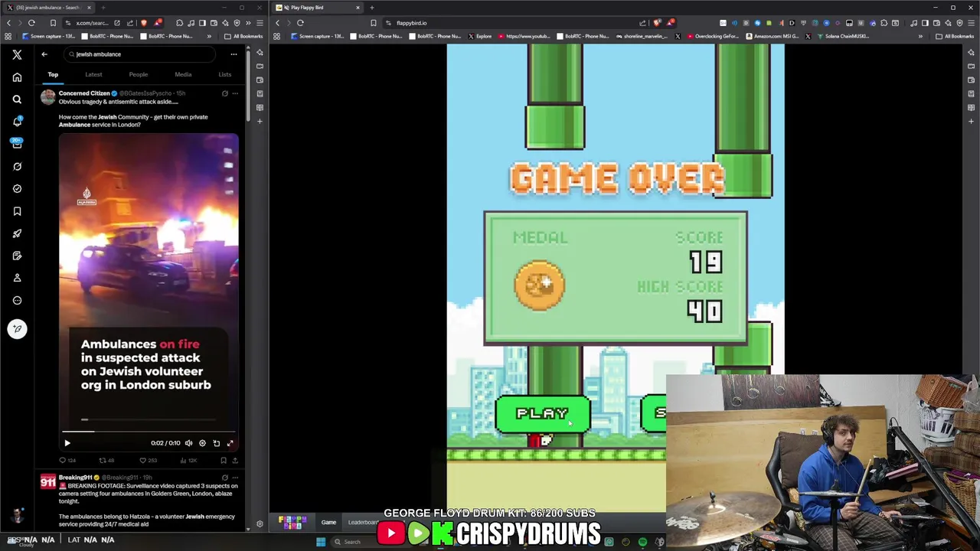Open Bookmarks in the X sidebar
Screen dimensions: 980x551
point(17,211)
